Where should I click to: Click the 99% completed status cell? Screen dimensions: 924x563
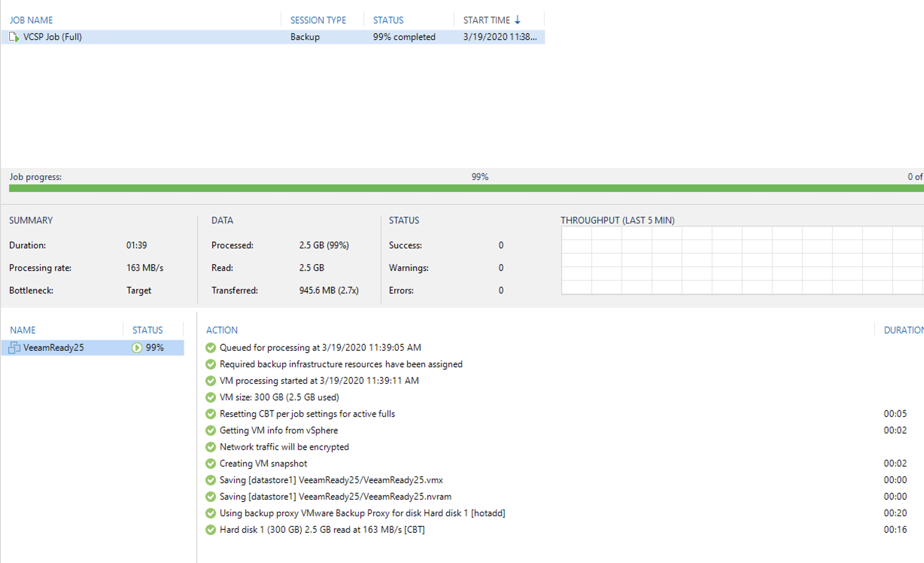tap(404, 37)
